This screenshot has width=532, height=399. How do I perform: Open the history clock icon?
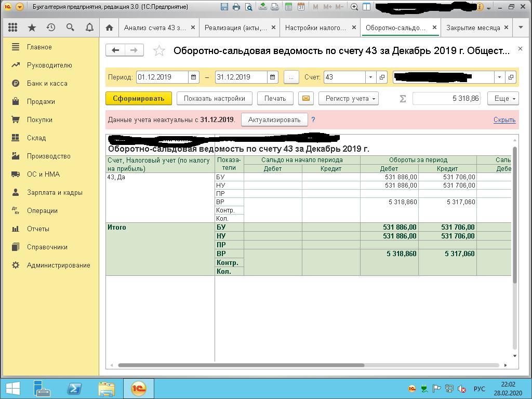tap(51, 28)
